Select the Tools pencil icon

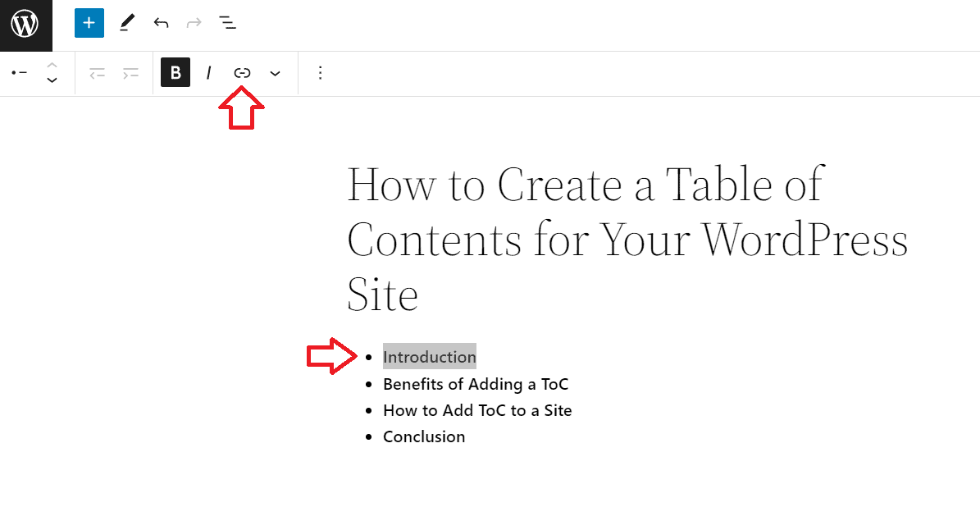127,23
